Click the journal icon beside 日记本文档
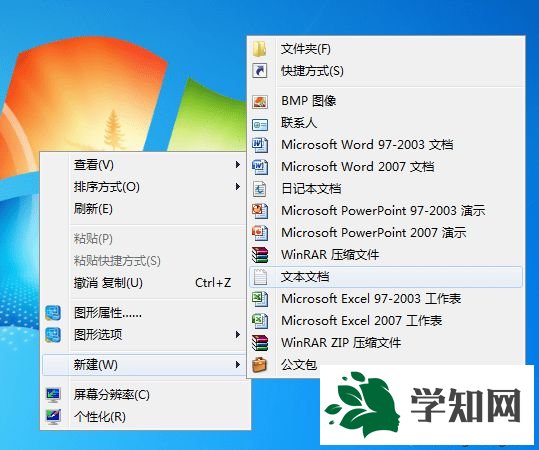The image size is (539, 450). 260,189
